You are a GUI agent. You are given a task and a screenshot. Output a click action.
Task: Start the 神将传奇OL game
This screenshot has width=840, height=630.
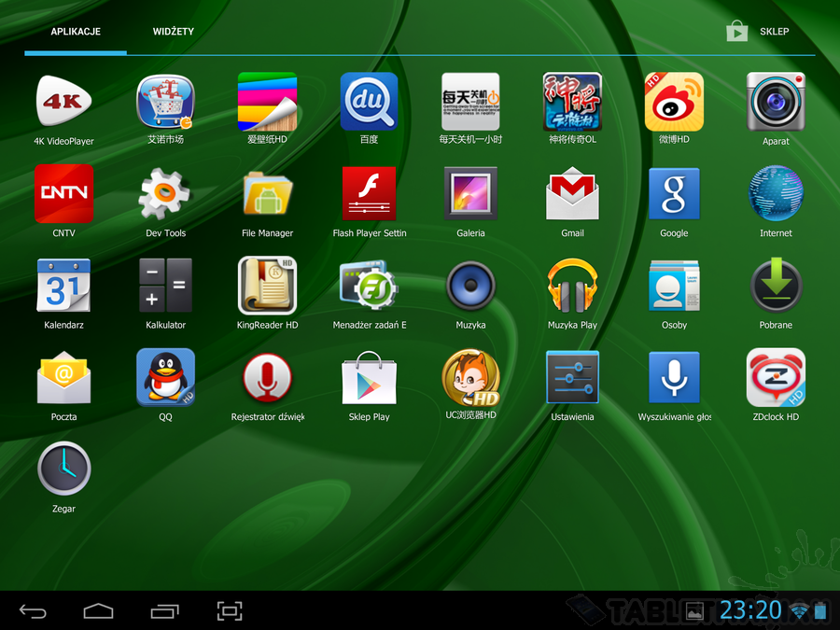[x=572, y=102]
